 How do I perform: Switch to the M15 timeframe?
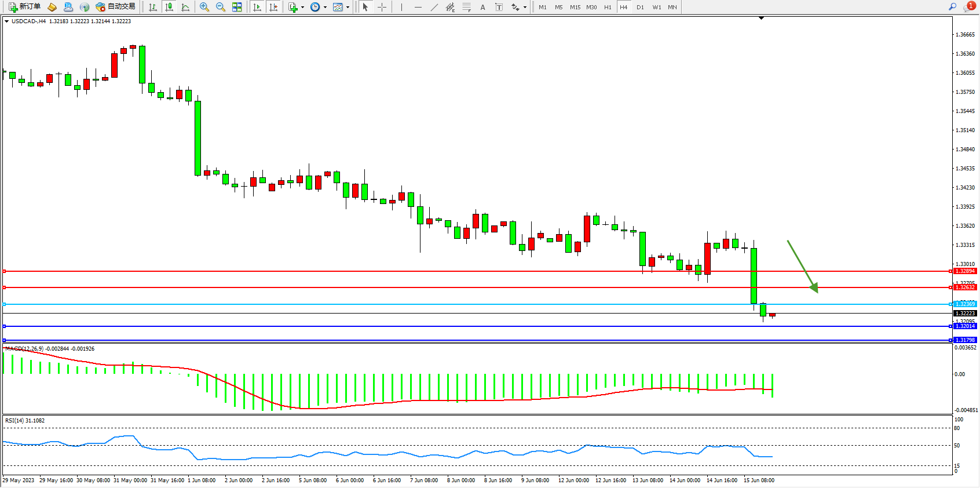coord(575,7)
